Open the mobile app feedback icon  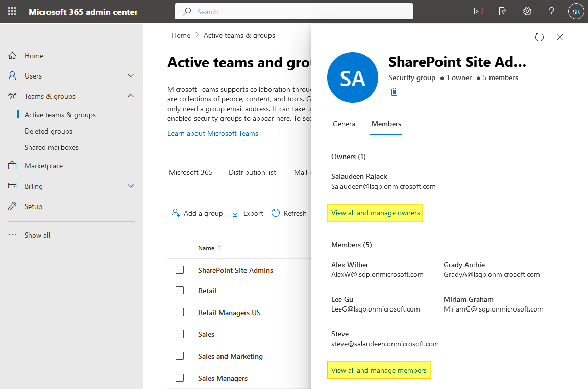(503, 11)
